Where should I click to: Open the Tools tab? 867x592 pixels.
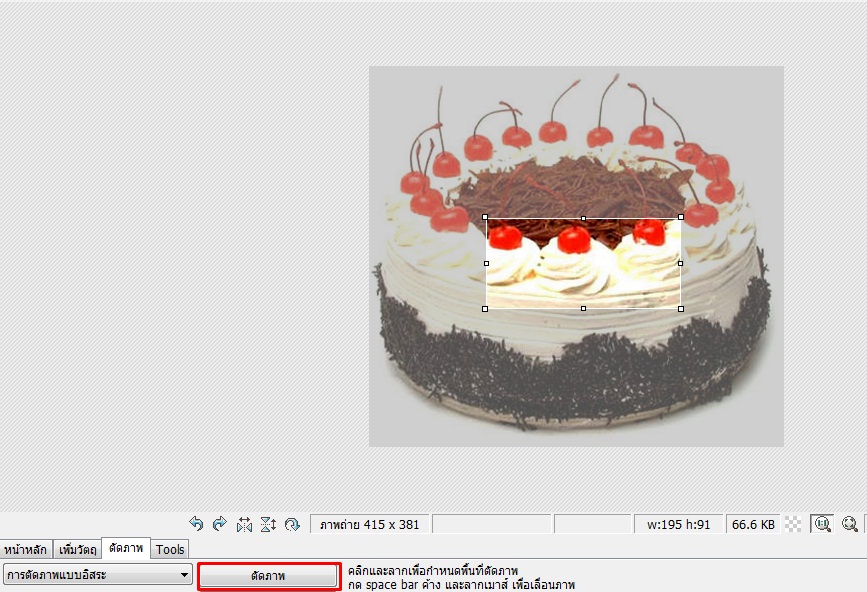pos(170,549)
